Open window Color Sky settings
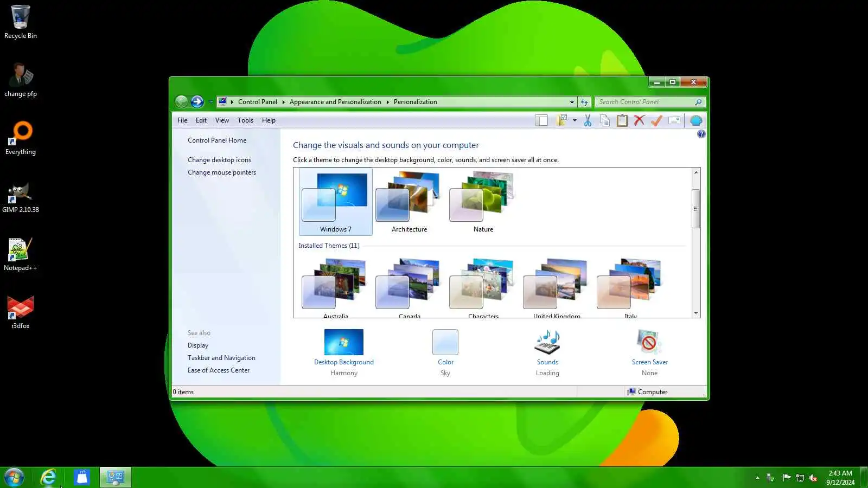 tap(445, 352)
